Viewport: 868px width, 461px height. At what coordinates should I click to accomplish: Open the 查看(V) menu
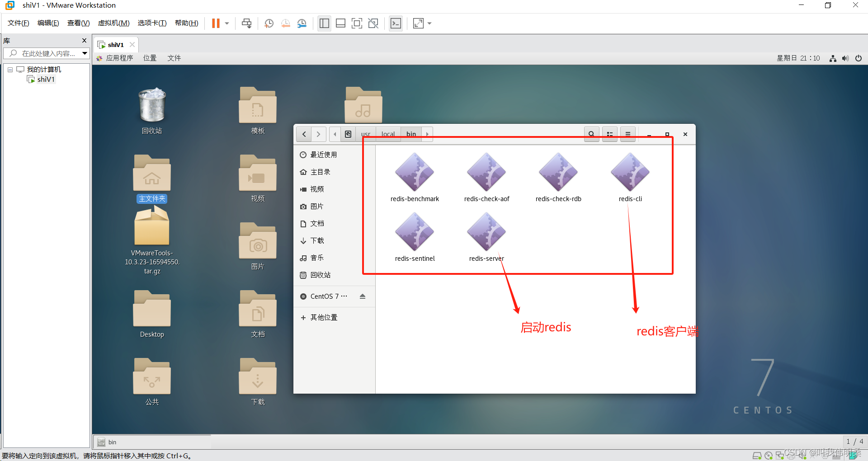tap(79, 23)
